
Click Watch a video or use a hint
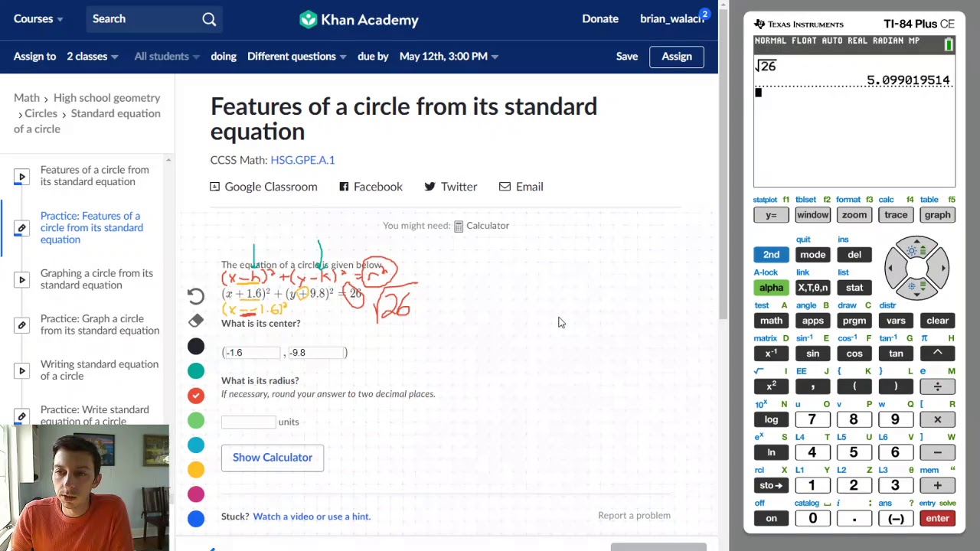(312, 517)
